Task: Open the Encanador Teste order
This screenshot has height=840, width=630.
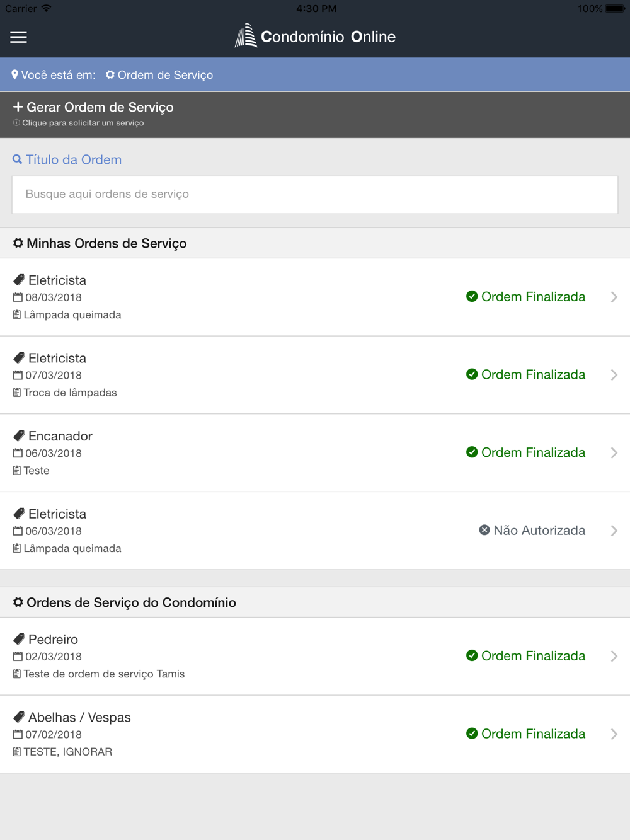Action: pos(252,453)
